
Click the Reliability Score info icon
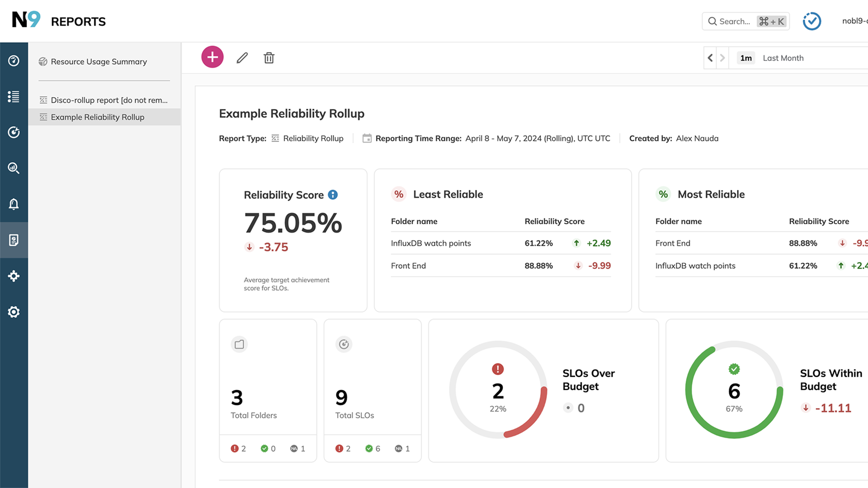[333, 195]
